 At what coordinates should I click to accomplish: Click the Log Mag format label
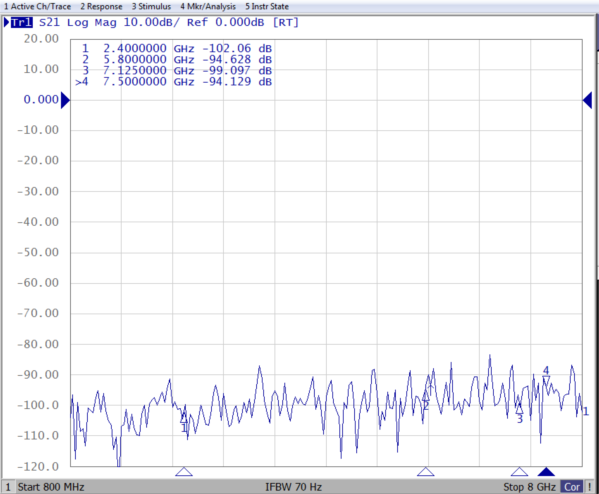92,23
